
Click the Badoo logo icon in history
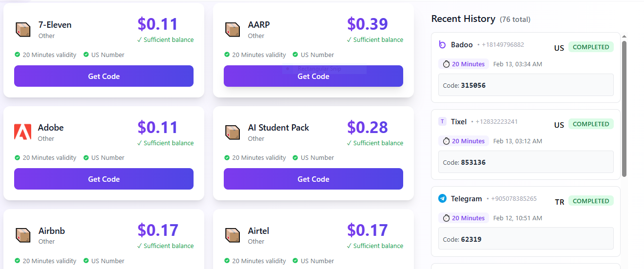coord(442,45)
